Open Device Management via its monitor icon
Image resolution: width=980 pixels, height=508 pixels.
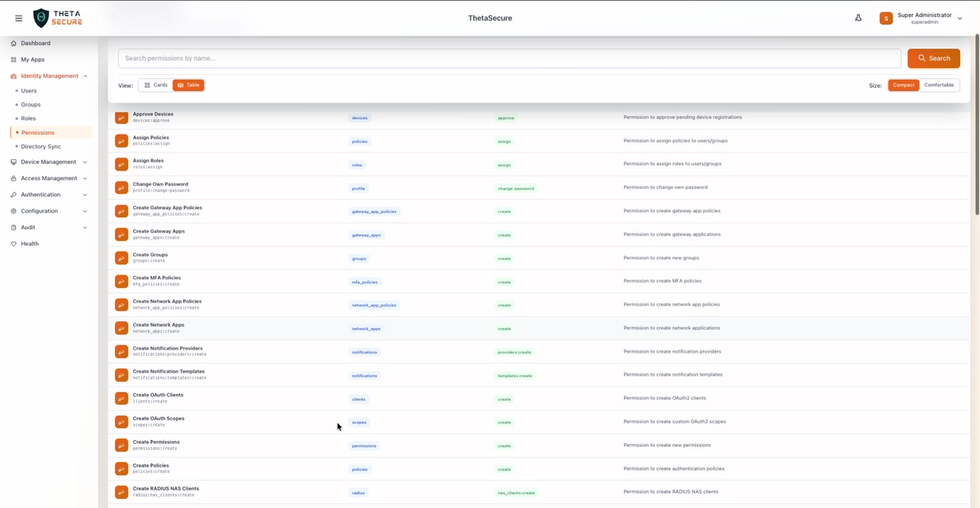[12, 161]
